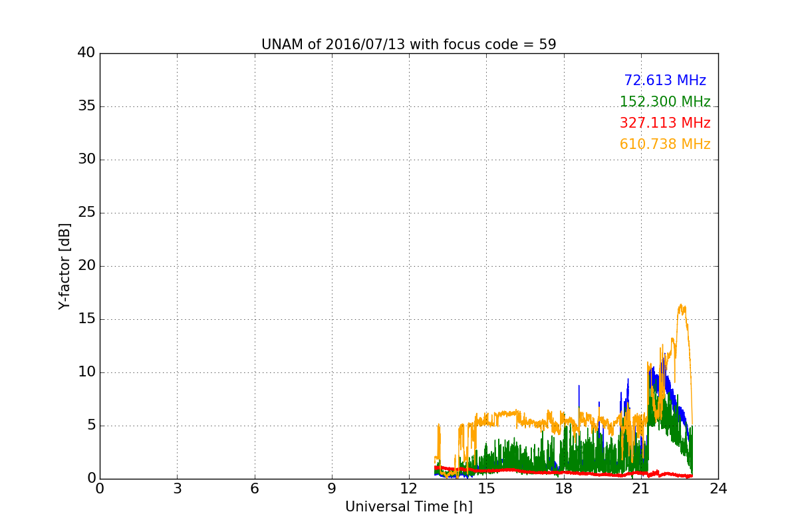Select the orange 610.738 MHz legend label

pos(665,144)
